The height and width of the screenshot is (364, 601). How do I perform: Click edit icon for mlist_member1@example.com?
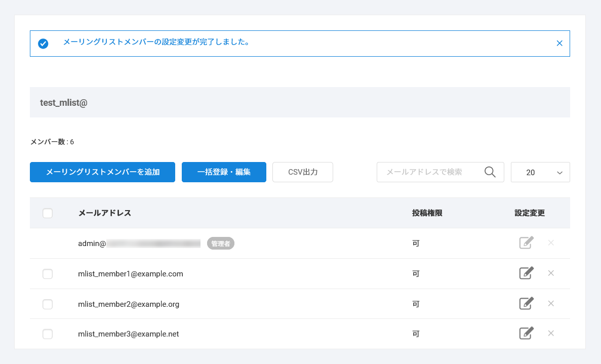[x=527, y=273]
